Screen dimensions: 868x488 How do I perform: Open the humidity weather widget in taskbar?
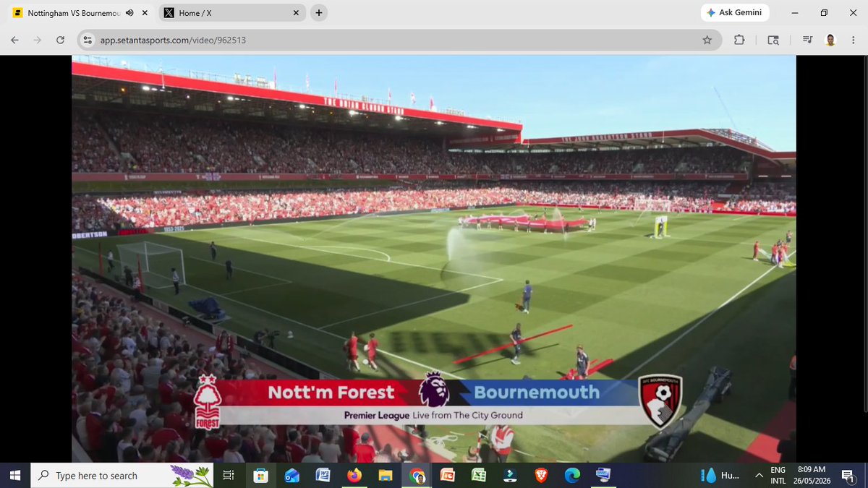[x=720, y=476]
